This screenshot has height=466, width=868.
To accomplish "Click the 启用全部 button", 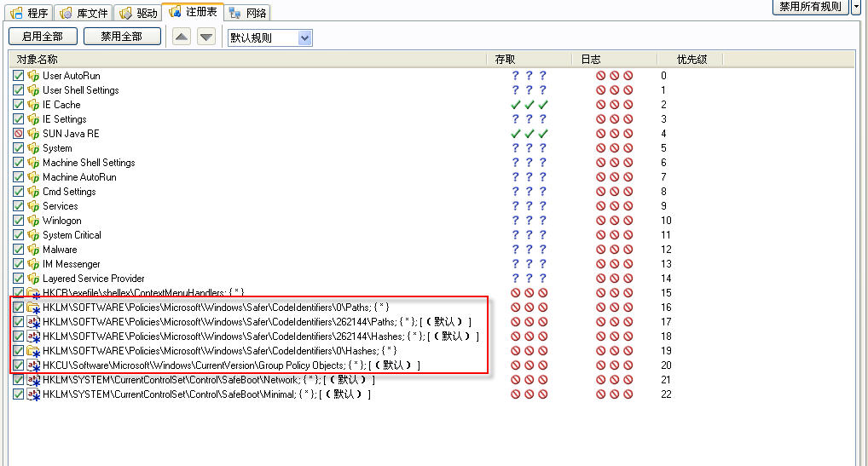I will 43,37.
